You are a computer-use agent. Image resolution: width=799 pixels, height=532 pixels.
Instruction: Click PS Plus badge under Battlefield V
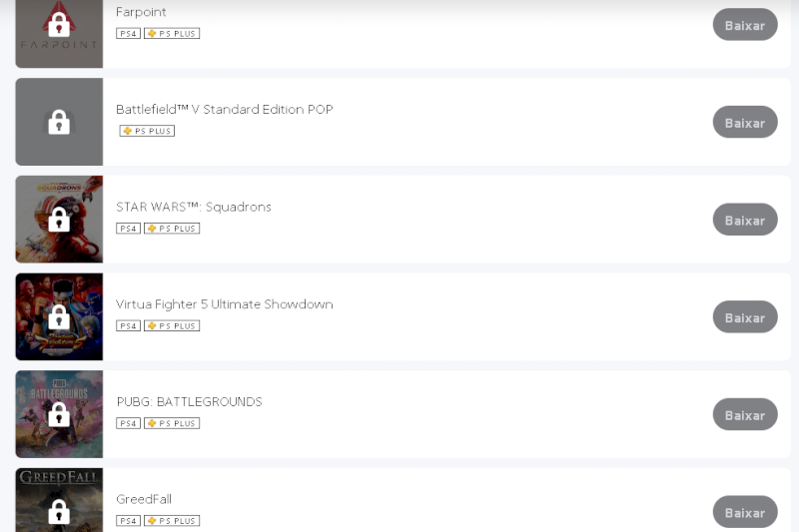tap(147, 131)
